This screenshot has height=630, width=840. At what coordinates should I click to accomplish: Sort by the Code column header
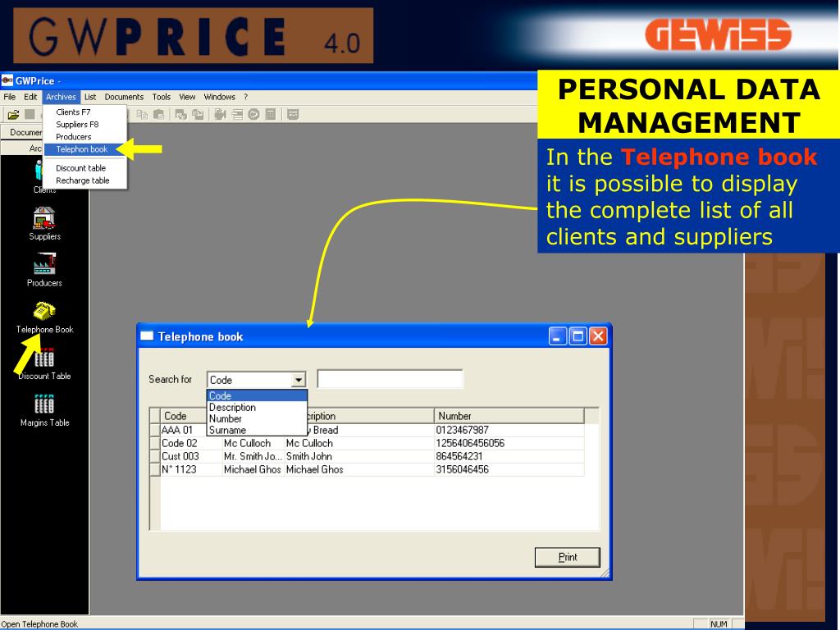tap(183, 416)
